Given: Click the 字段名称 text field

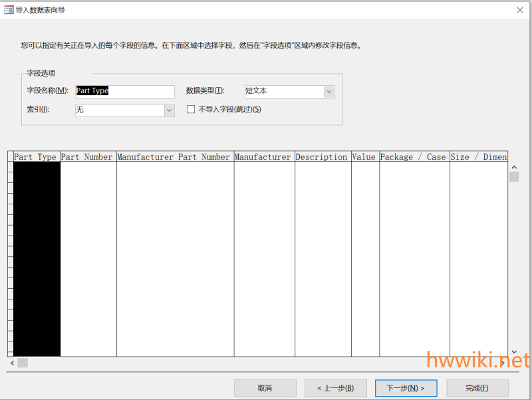Looking at the screenshot, I should (x=125, y=91).
